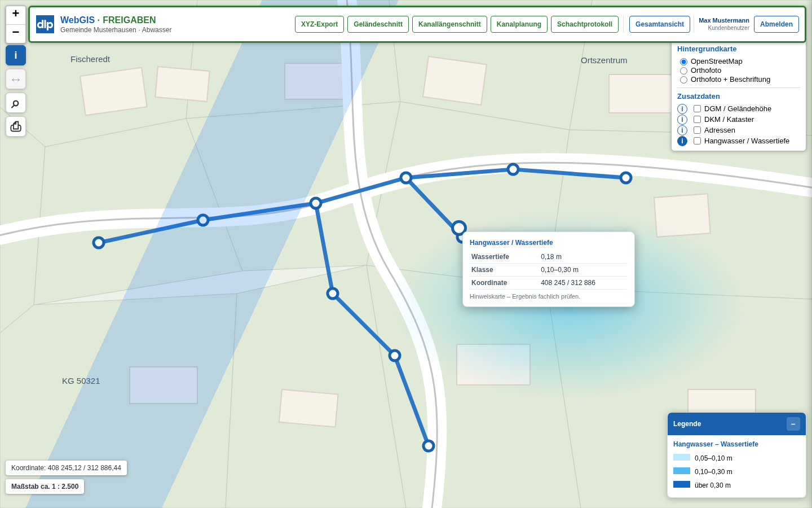This screenshot has width=812, height=508.
Task: Open the search magnifier tool
Action: [x=16, y=103]
